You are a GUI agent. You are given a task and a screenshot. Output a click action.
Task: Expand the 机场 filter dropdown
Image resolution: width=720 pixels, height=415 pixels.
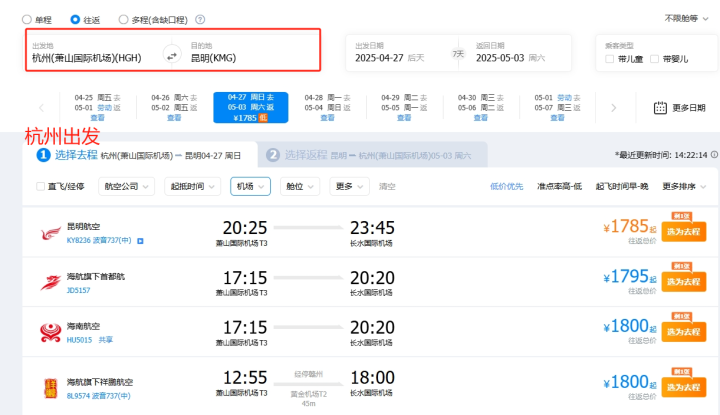click(250, 186)
